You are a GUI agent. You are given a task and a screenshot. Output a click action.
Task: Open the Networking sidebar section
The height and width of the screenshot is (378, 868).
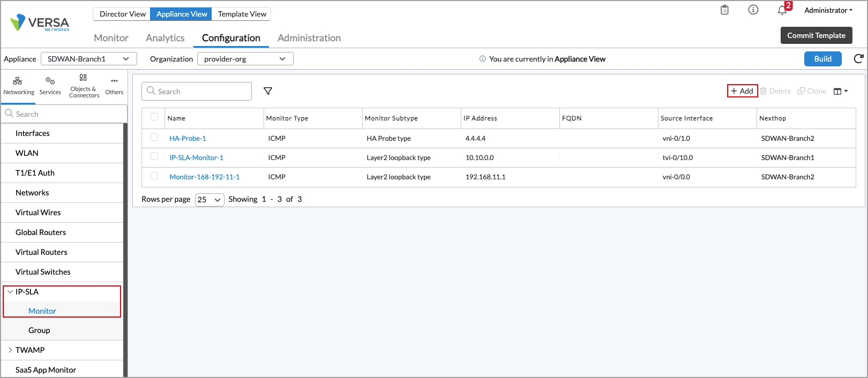tap(19, 86)
